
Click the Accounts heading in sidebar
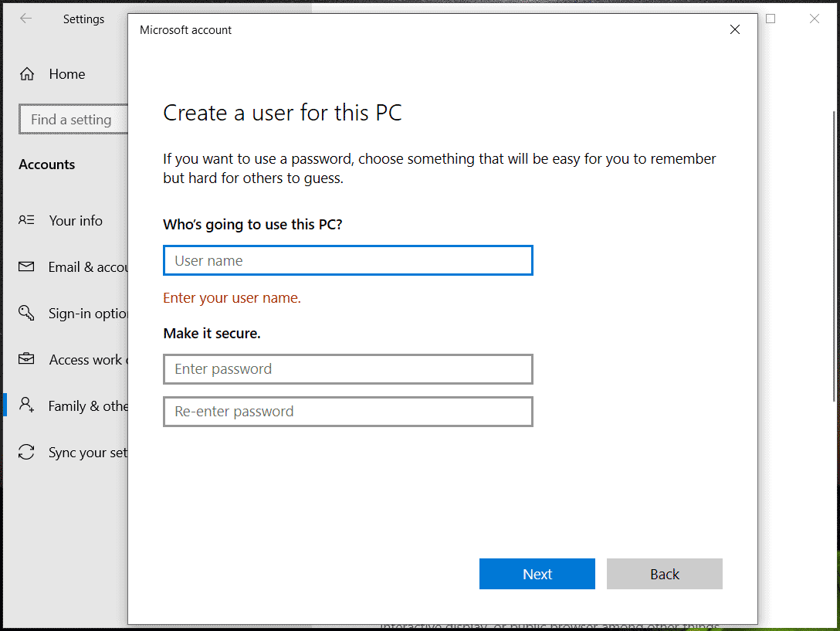pyautogui.click(x=46, y=165)
